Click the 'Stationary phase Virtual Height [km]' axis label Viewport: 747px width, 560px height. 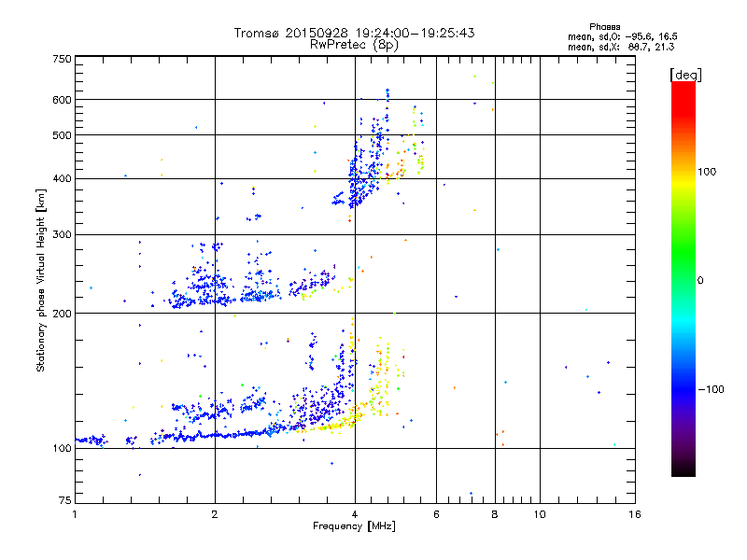[41, 281]
